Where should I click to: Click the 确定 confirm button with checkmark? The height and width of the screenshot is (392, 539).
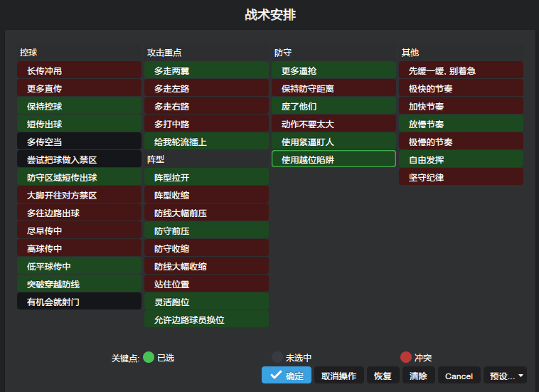[x=286, y=376]
